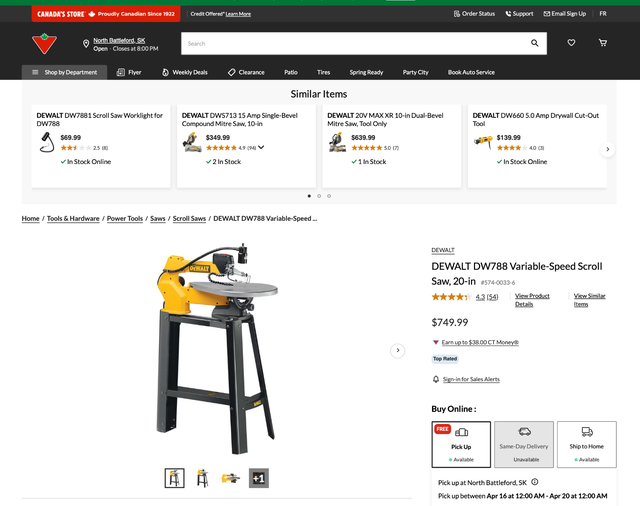This screenshot has width=640, height=506.
Task: Click the DEWALT brand link above title
Action: click(x=443, y=250)
